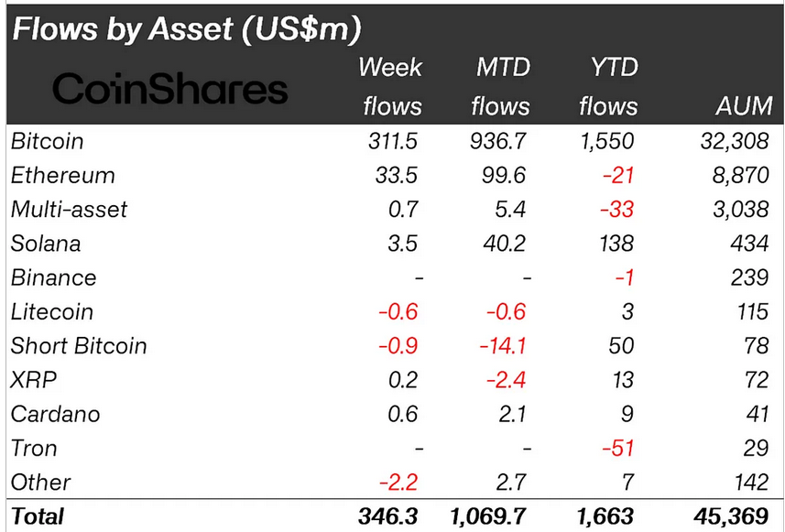
Task: Click the AUM column header
Action: pos(744,106)
